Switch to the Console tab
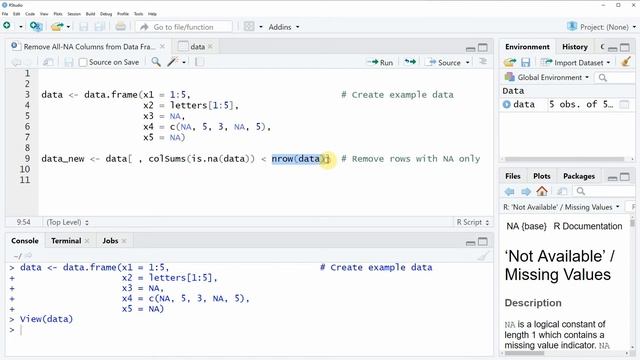 (x=25, y=241)
